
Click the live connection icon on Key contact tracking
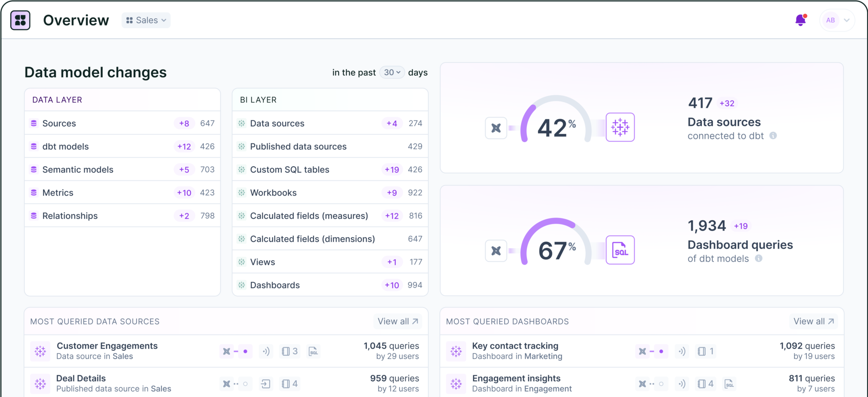(x=682, y=352)
